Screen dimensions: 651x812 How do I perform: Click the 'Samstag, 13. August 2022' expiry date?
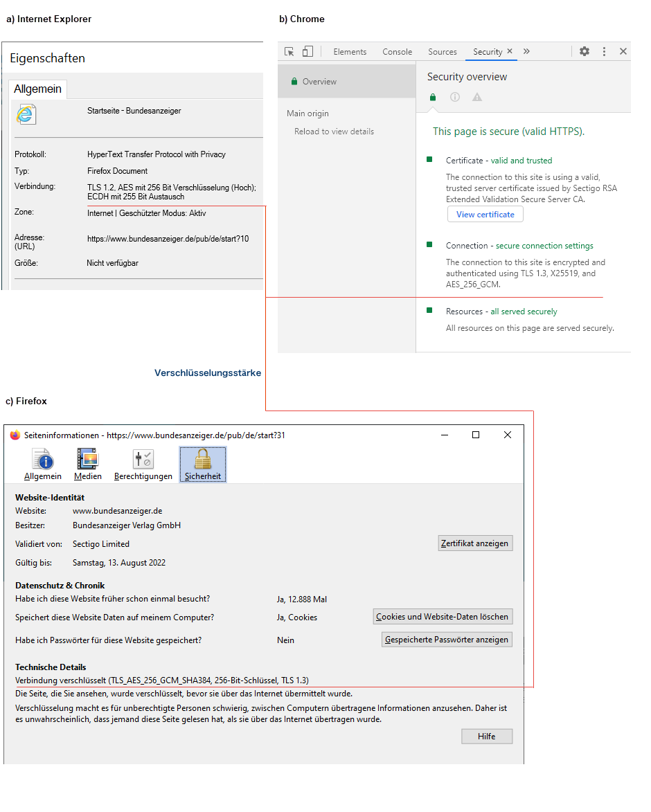coord(119,562)
